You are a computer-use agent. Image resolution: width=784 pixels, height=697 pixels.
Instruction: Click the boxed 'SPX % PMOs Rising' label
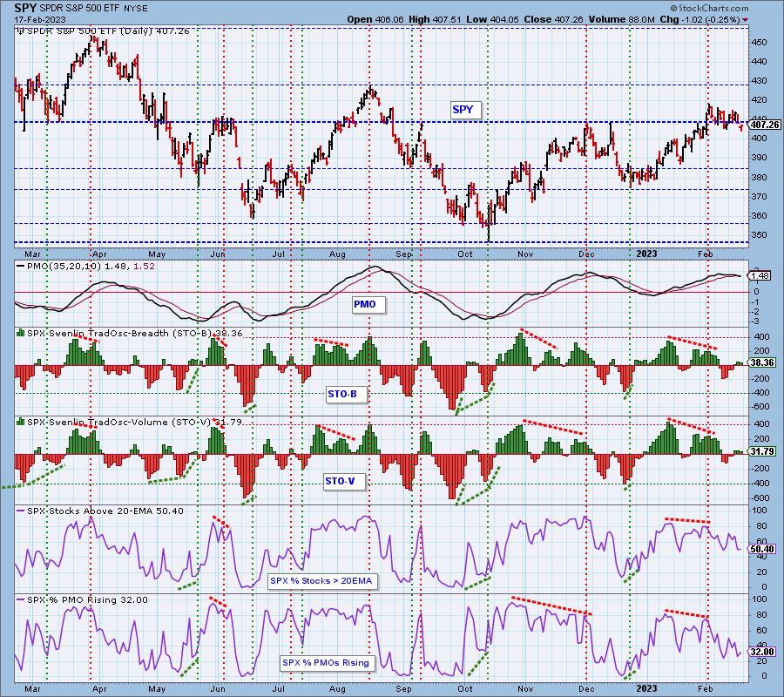(326, 662)
